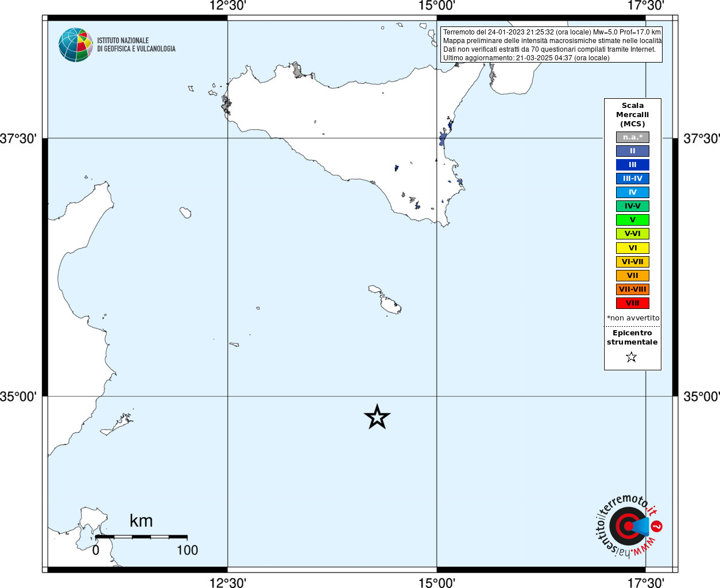Click the INGV globe logo

pyautogui.click(x=76, y=45)
